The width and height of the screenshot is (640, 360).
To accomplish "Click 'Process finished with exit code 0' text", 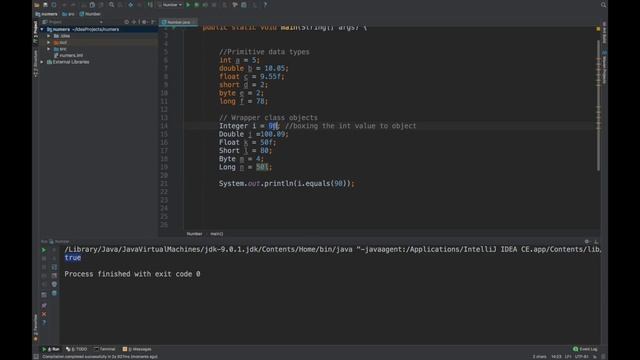I will tap(132, 274).
